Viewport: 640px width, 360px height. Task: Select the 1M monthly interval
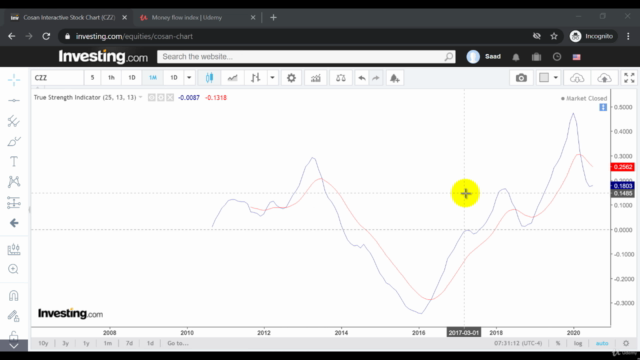pos(153,78)
